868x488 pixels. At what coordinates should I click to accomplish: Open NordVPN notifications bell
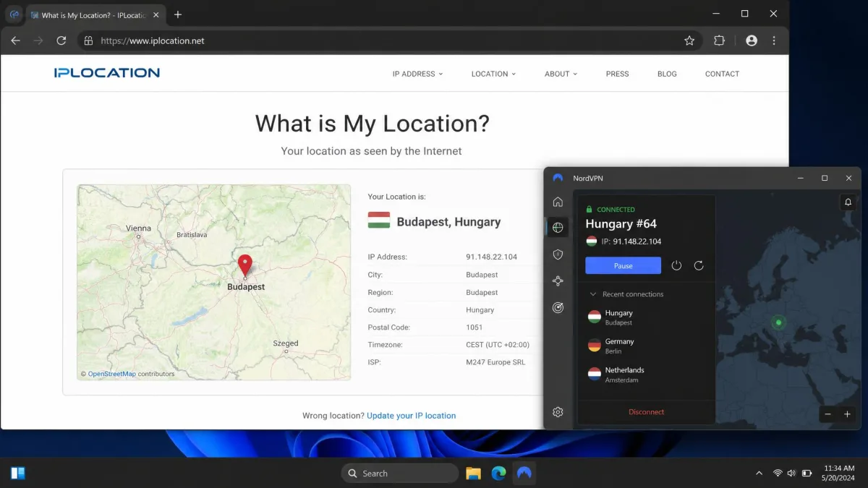848,203
